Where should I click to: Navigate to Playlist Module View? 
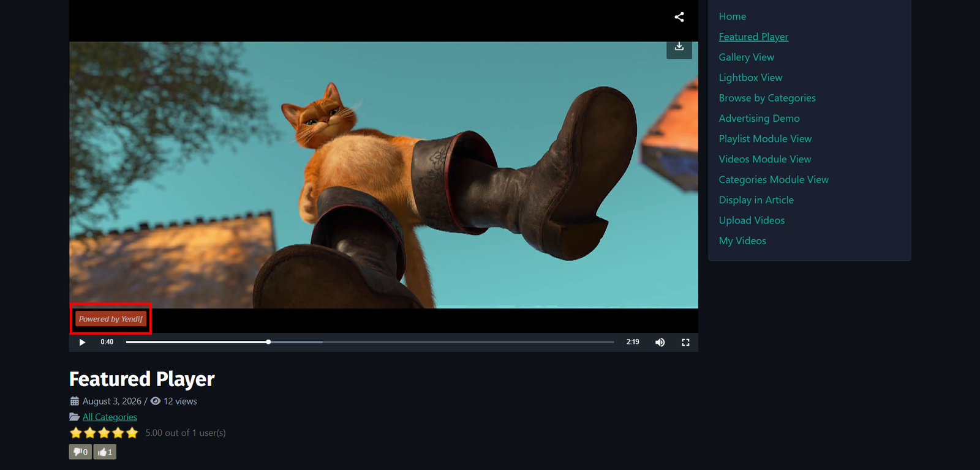point(765,139)
